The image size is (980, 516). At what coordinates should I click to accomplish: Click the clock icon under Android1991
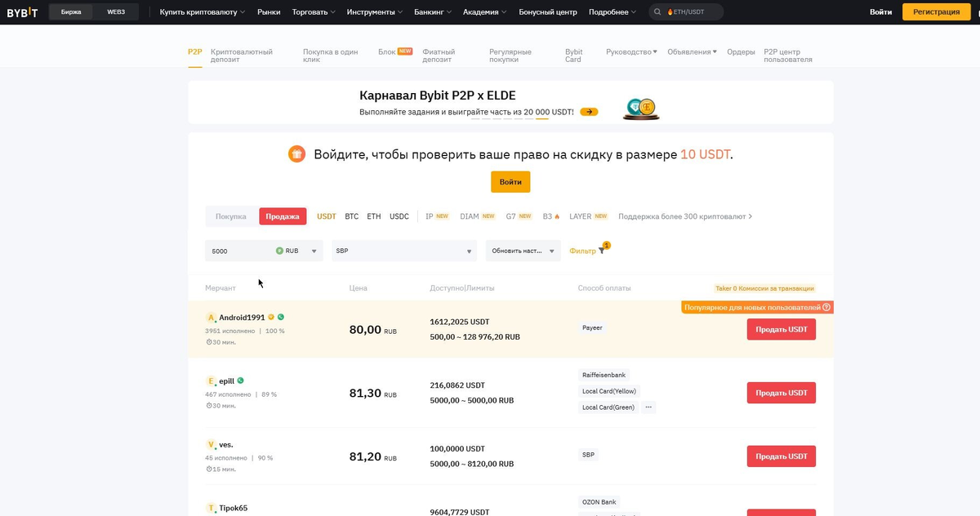(x=208, y=342)
